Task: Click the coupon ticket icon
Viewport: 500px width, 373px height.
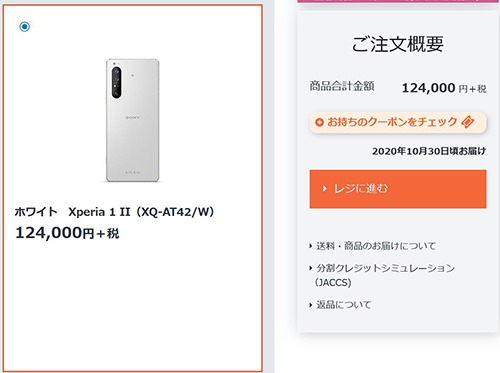Action: [467, 122]
